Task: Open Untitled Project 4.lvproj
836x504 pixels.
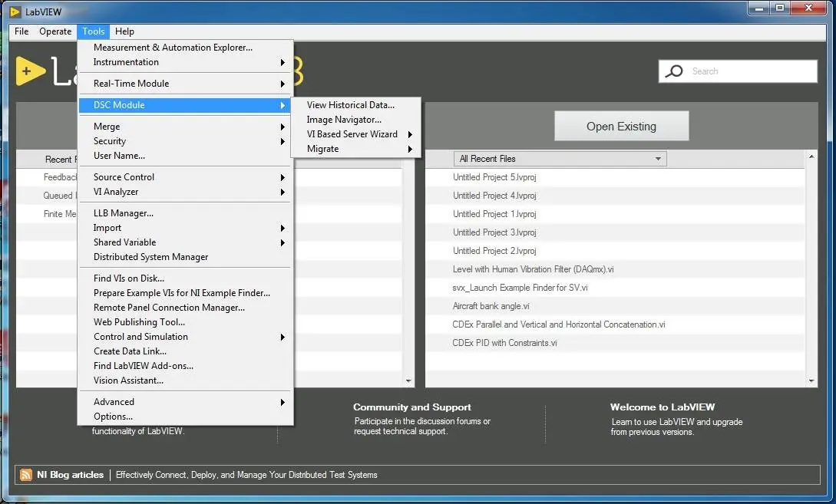Action: [x=494, y=196]
